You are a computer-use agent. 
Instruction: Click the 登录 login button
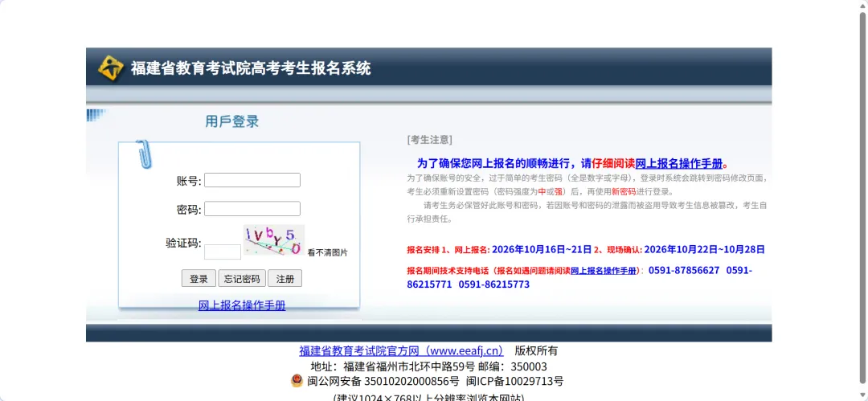[199, 279]
